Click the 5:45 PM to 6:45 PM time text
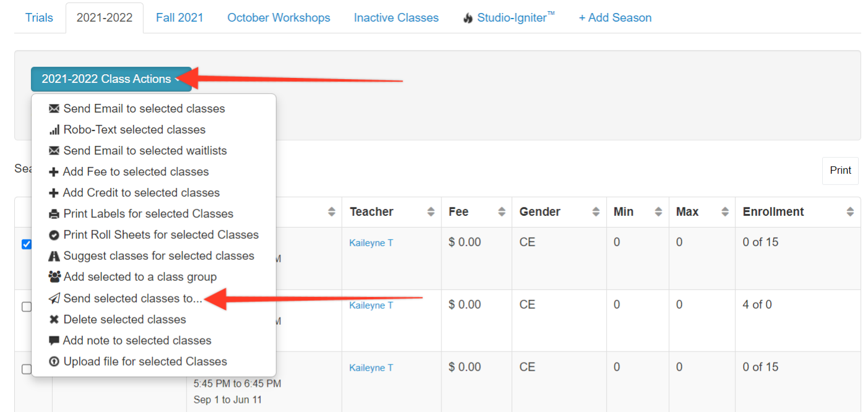The height and width of the screenshot is (412, 868). 237,384
